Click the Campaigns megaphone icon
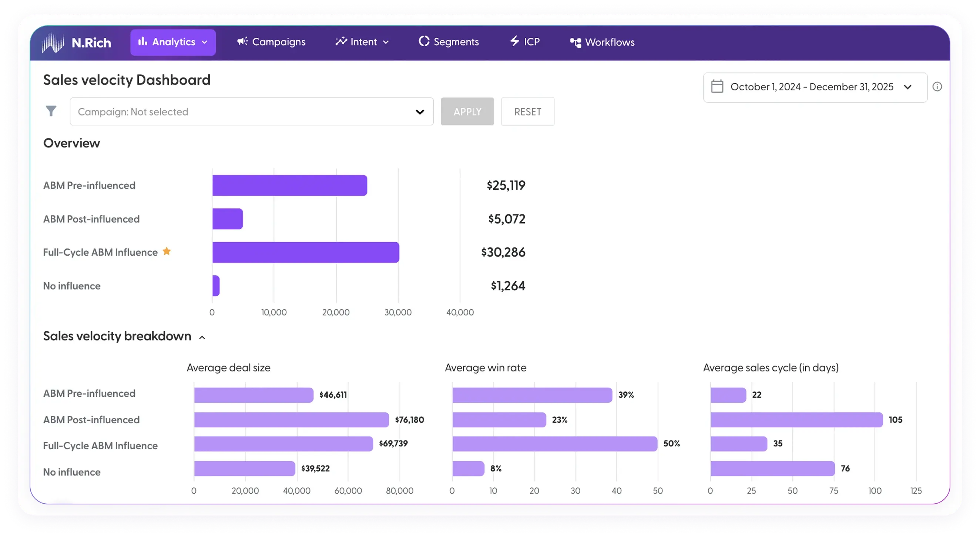 (242, 41)
